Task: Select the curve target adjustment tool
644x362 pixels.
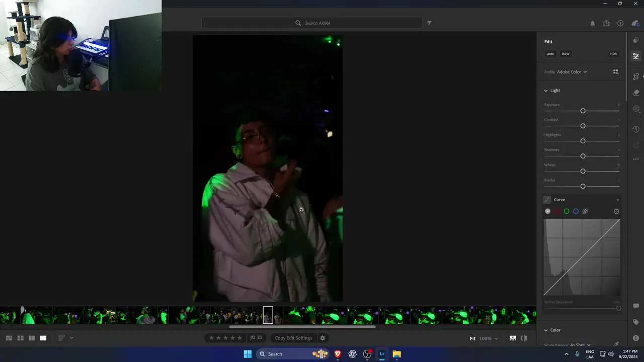Action: tap(616, 211)
